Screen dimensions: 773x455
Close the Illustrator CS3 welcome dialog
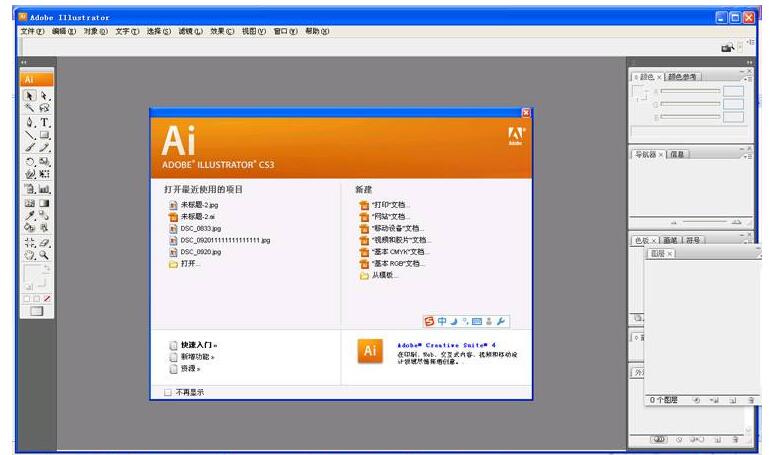526,113
